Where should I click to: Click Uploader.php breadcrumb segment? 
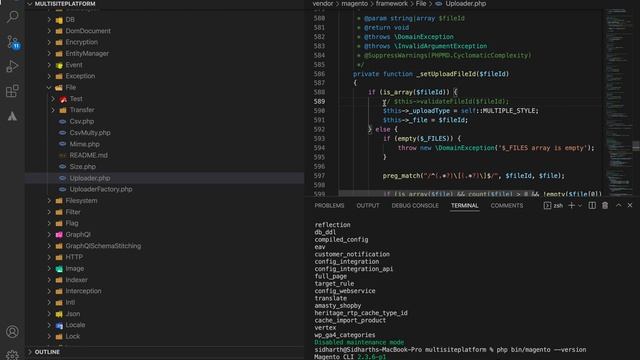tap(465, 4)
